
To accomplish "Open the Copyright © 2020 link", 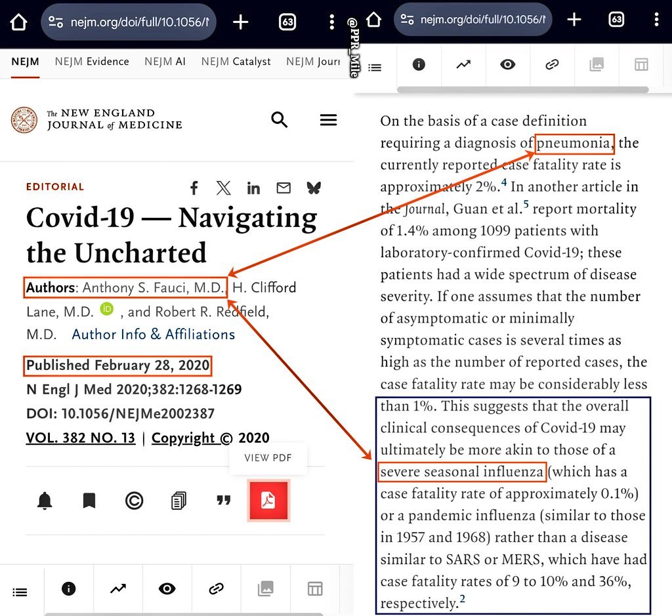I will point(211,438).
